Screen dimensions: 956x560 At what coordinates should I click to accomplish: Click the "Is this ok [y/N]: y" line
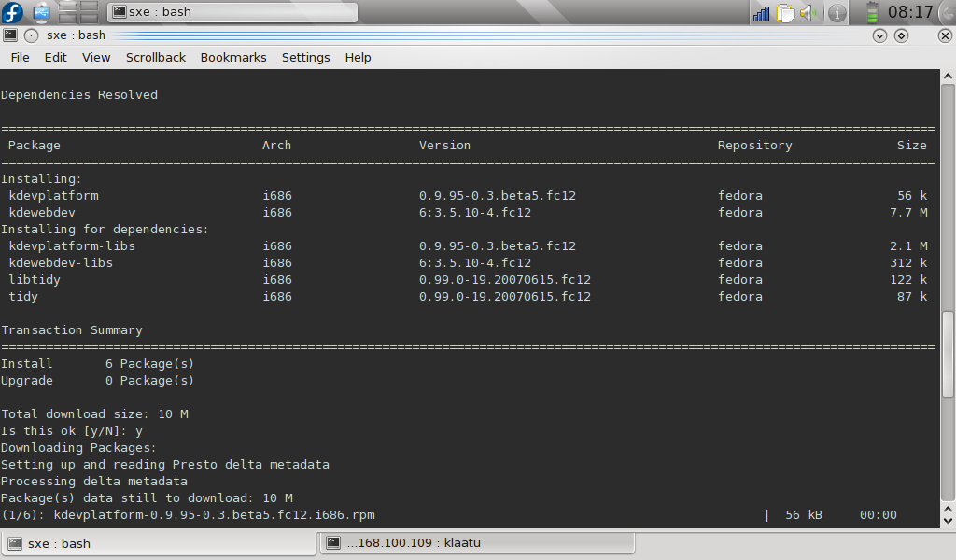point(72,431)
